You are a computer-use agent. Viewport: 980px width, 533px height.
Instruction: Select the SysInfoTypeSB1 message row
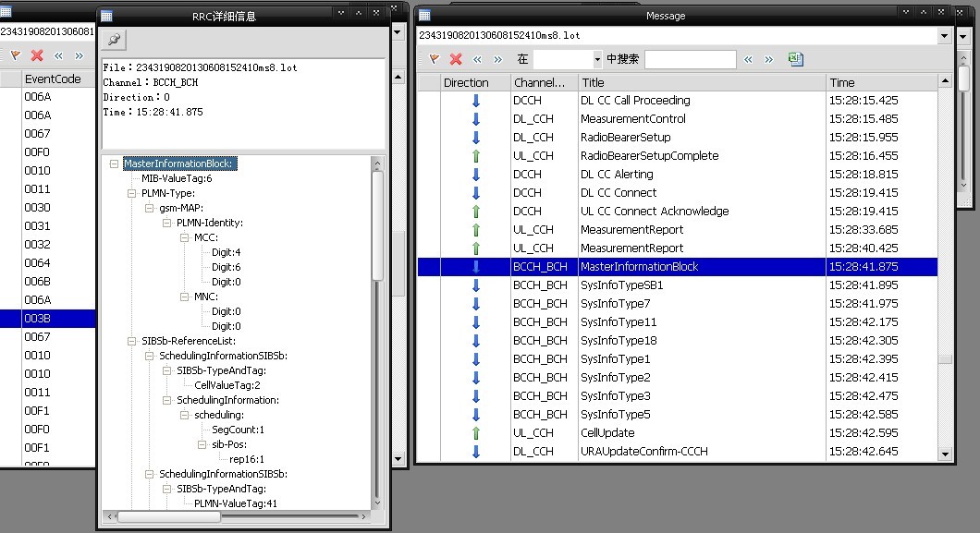point(678,285)
